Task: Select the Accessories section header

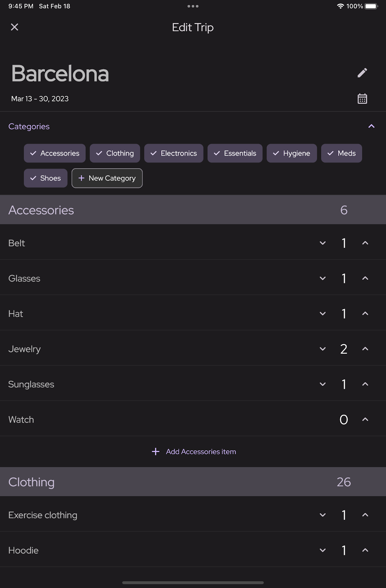Action: pos(193,210)
